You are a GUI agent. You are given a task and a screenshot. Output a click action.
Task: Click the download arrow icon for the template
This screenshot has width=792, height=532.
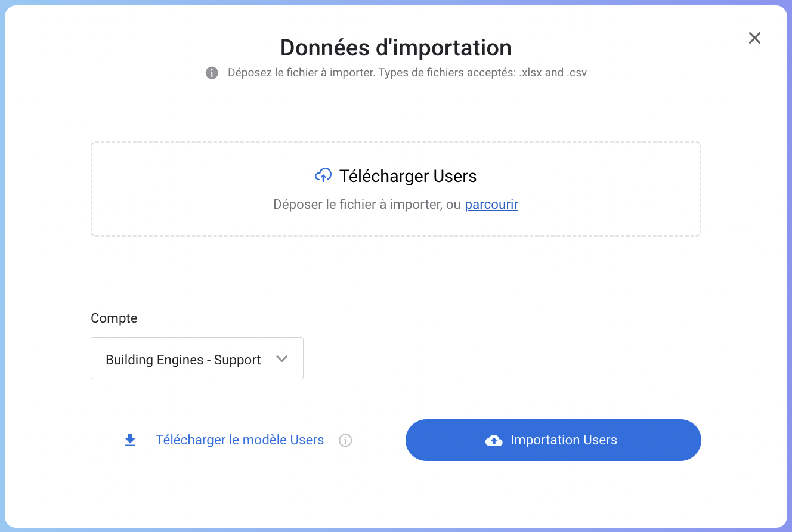pos(130,440)
